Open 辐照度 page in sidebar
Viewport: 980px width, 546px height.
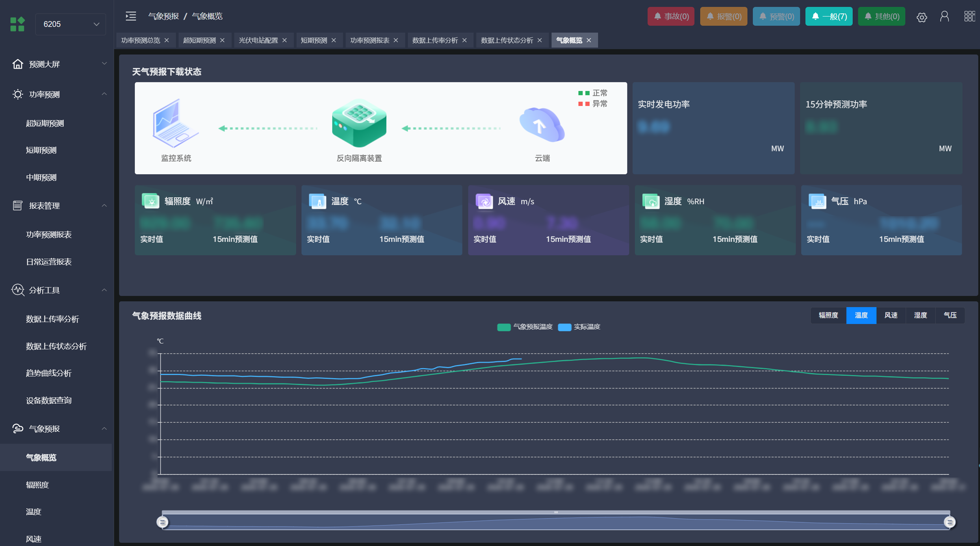(x=37, y=485)
